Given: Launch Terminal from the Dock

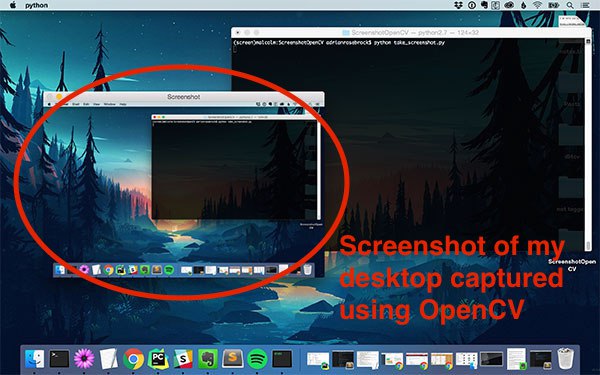Looking at the screenshot, I should [x=60, y=359].
